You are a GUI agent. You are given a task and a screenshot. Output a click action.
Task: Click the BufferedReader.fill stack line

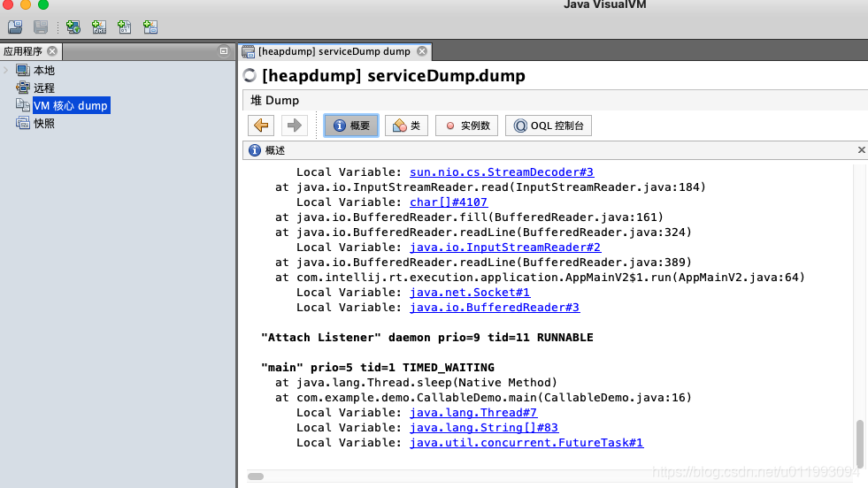[x=469, y=217]
